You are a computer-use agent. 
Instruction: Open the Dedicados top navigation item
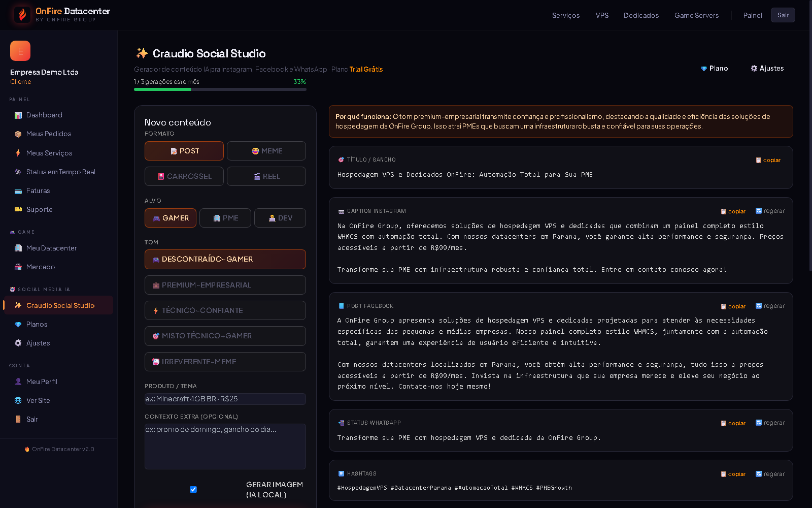(x=641, y=15)
